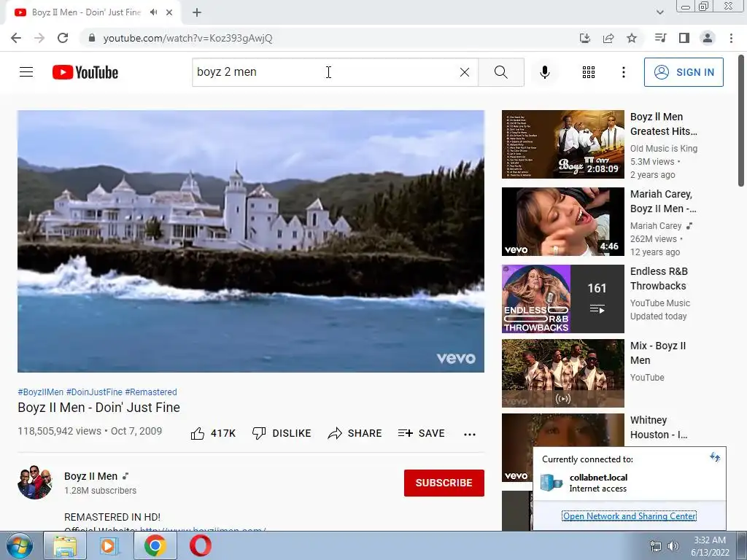Screen dimensions: 747x560
Task: Share the Doin' Just Fine video
Action: tap(355, 433)
